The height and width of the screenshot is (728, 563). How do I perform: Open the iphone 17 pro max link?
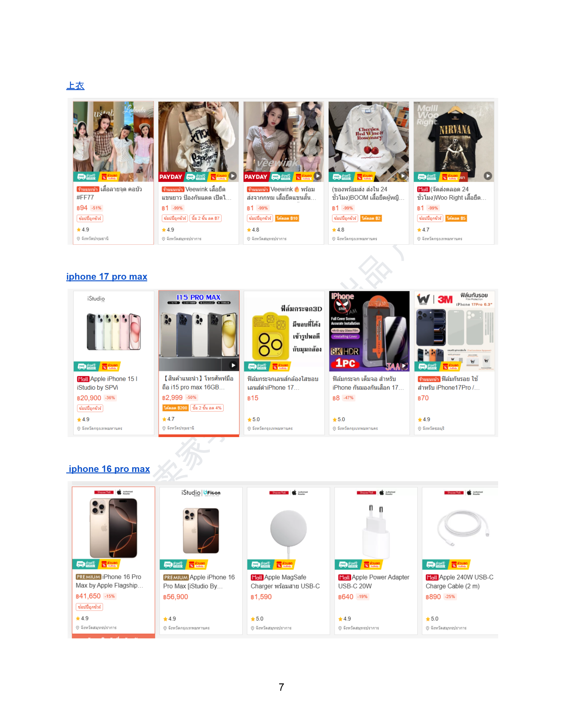[x=107, y=277]
